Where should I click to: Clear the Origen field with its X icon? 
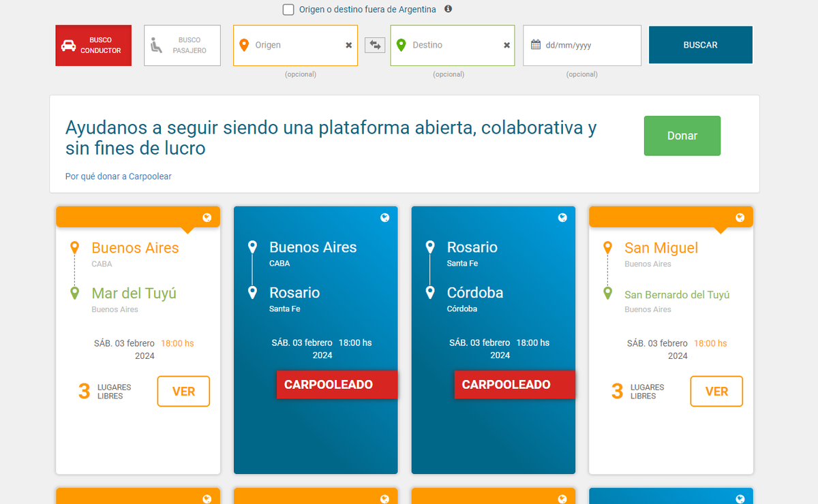[348, 45]
